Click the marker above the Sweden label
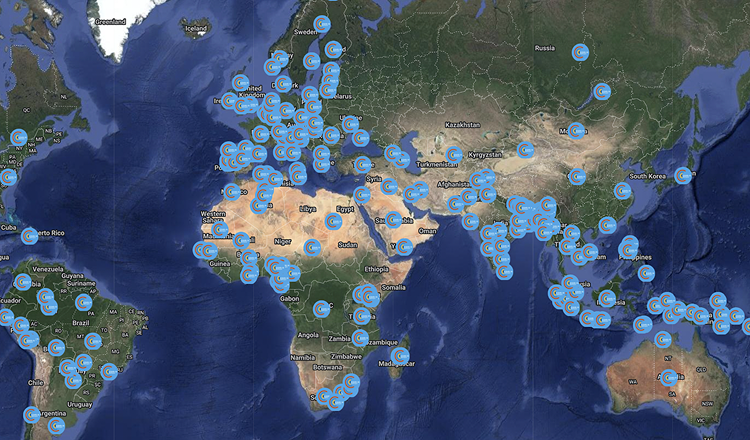The image size is (750, 440). [x=322, y=24]
